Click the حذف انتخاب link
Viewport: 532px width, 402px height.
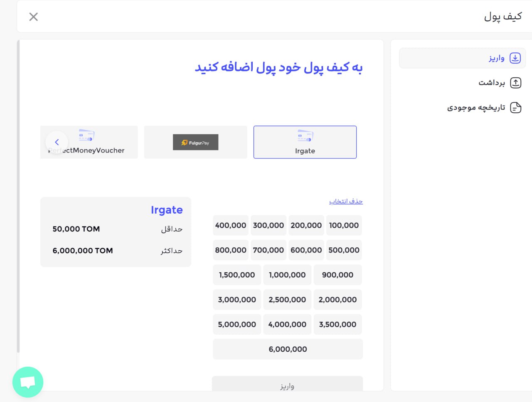tap(345, 201)
